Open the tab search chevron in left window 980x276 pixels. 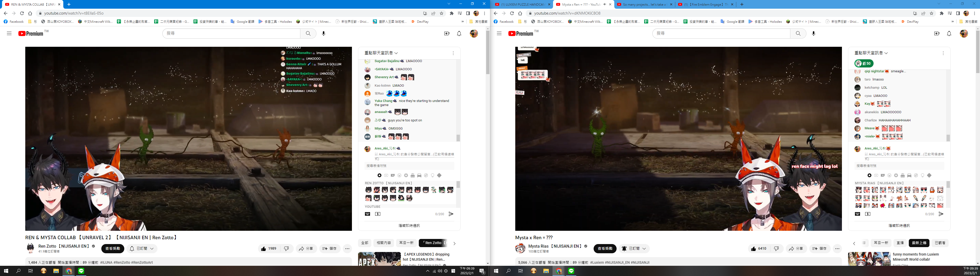click(449, 4)
